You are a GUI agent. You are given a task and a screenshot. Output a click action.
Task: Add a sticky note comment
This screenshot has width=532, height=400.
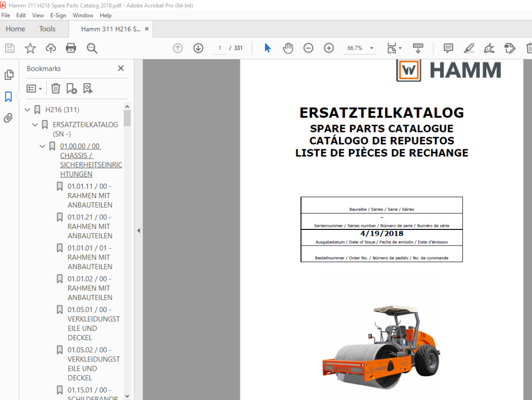click(448, 48)
